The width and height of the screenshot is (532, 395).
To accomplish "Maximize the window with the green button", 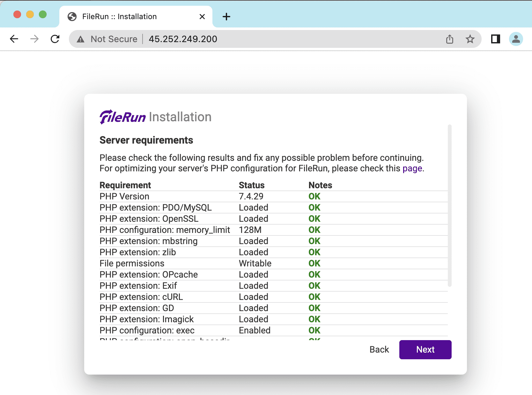I will tap(43, 15).
